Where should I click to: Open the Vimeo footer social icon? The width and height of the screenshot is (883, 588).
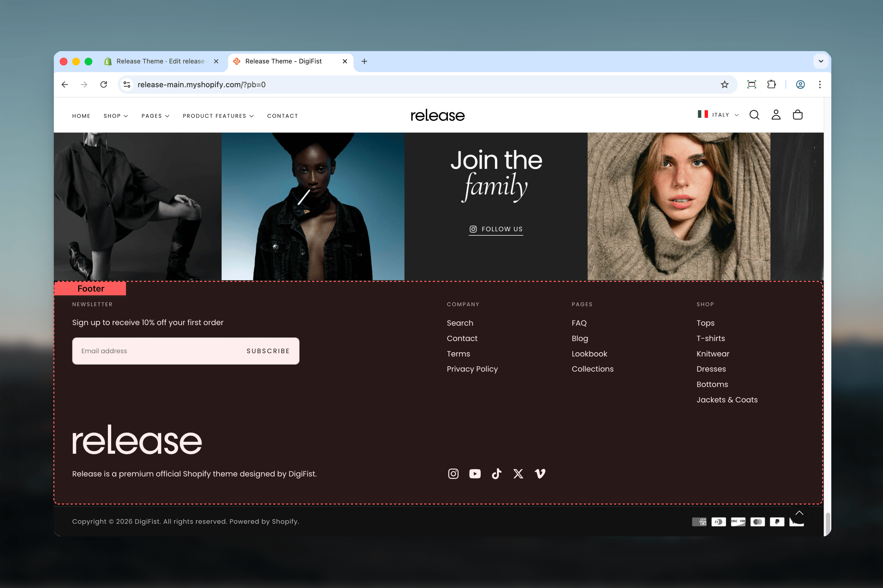pyautogui.click(x=540, y=474)
